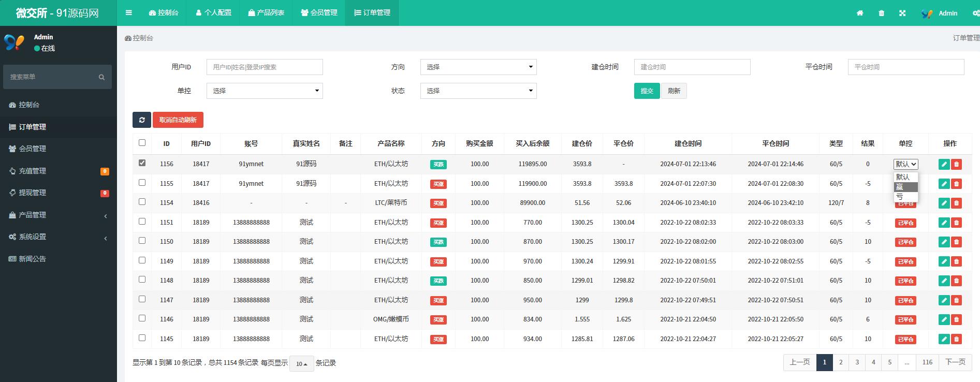Open the 方向 filter dropdown

click(x=478, y=67)
